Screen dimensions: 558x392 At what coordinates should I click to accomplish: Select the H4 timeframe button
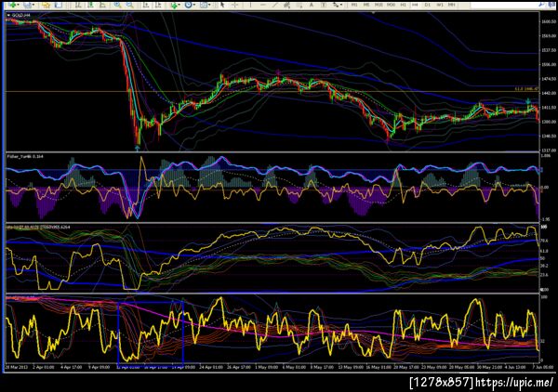pyautogui.click(x=415, y=5)
